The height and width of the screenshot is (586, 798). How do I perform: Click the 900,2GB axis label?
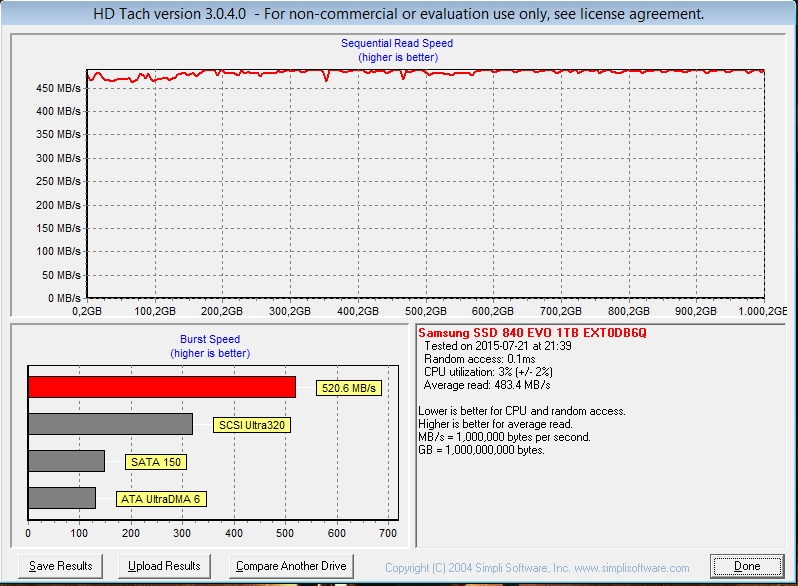696,311
